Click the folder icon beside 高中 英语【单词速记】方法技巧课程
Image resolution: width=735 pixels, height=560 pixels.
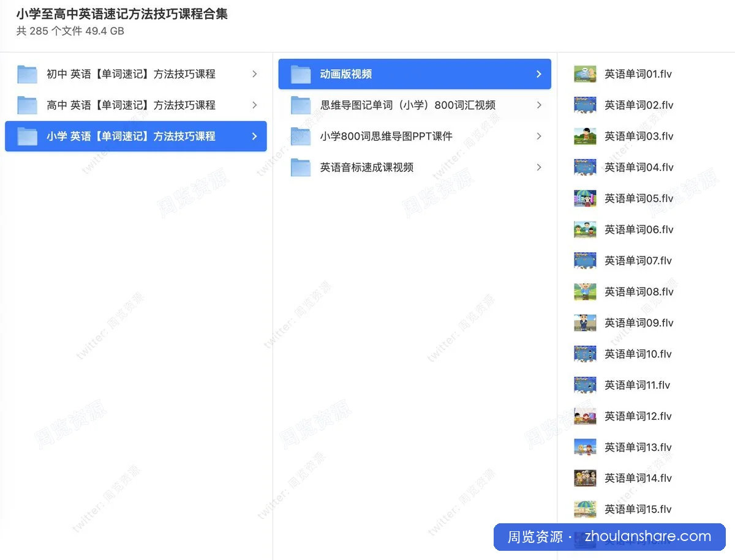coord(27,105)
